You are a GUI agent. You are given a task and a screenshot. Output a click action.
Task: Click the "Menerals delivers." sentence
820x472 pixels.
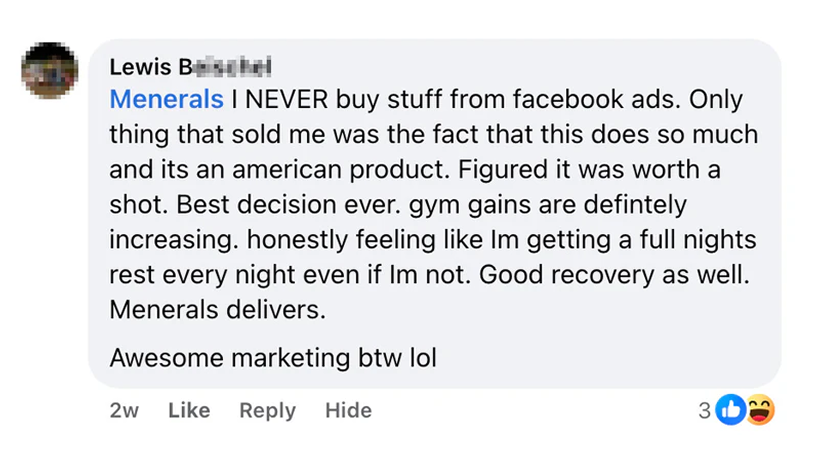[x=217, y=310]
